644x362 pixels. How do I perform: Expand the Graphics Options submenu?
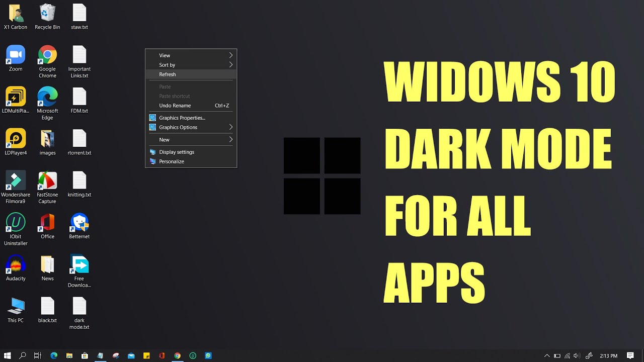(x=191, y=127)
